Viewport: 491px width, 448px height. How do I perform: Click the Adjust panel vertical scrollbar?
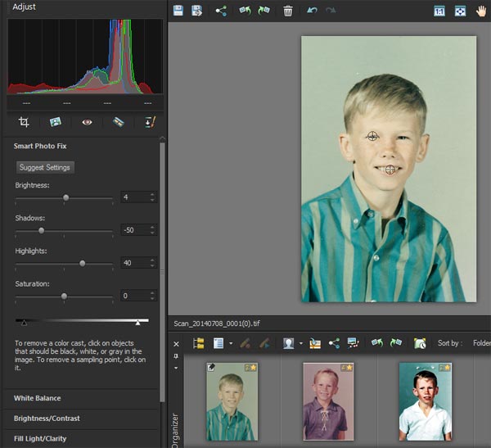162,271
